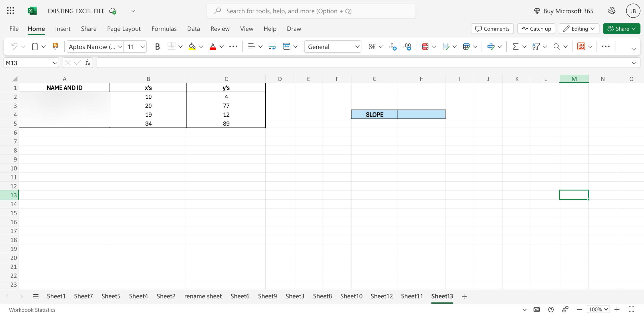Viewport: 644px width, 314px height.
Task: Open the app launcher waffle icon
Action: (x=11, y=11)
